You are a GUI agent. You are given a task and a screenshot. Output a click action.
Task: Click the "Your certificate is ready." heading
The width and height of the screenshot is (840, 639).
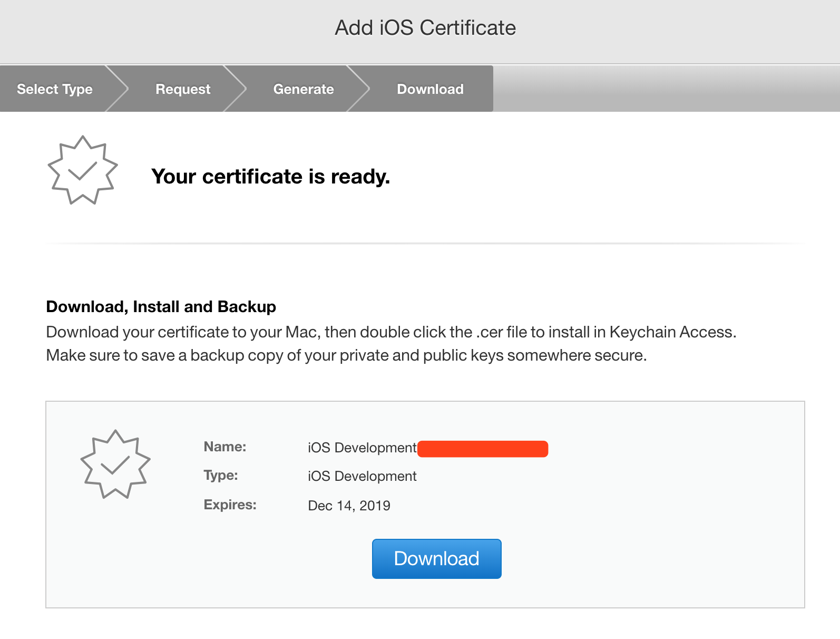[x=270, y=177]
